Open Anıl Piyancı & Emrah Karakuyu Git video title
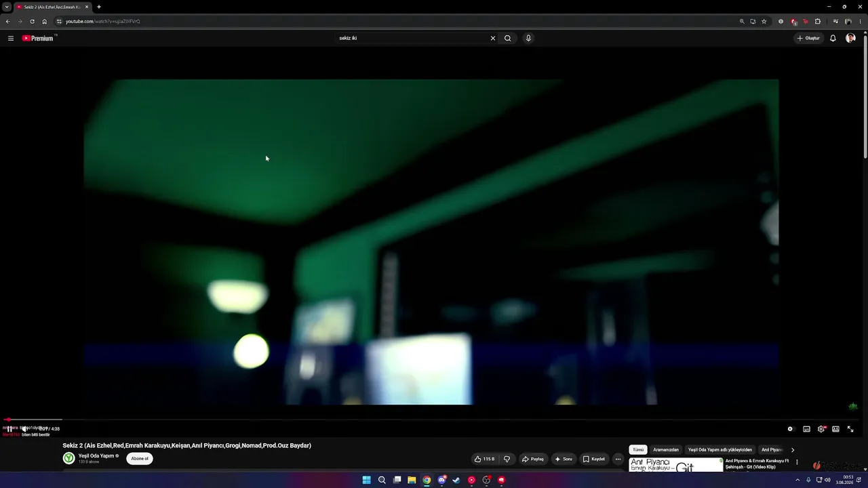868x488 pixels. coord(757,464)
